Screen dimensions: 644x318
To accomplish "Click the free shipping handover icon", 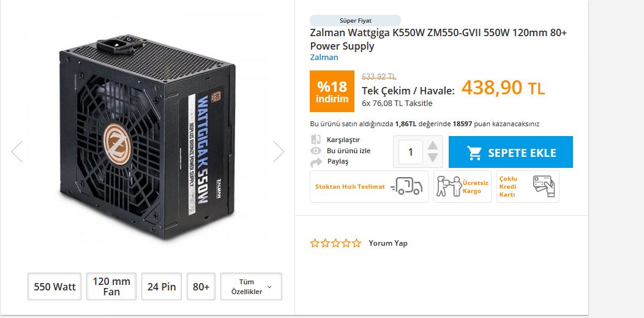I will 448,186.
